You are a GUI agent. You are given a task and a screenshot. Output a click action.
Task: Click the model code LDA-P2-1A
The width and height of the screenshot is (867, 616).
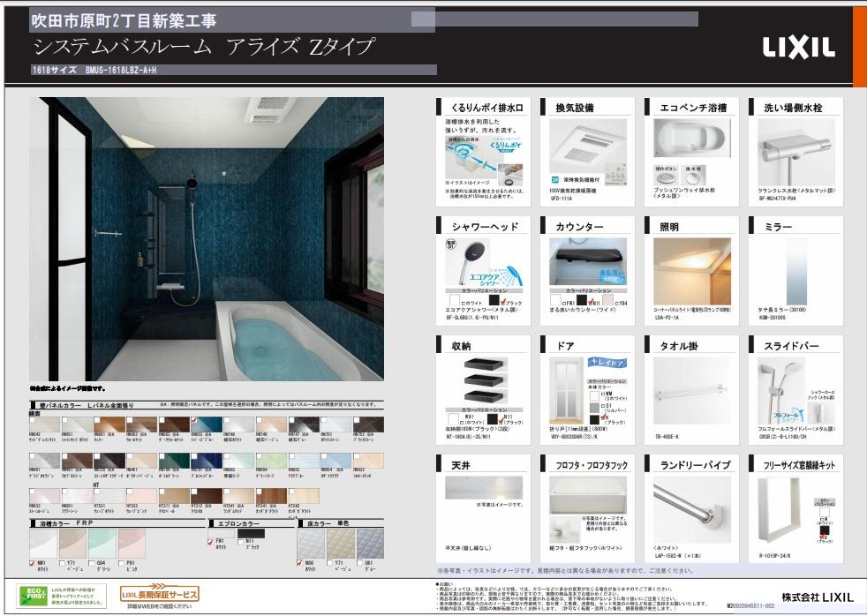point(667,318)
